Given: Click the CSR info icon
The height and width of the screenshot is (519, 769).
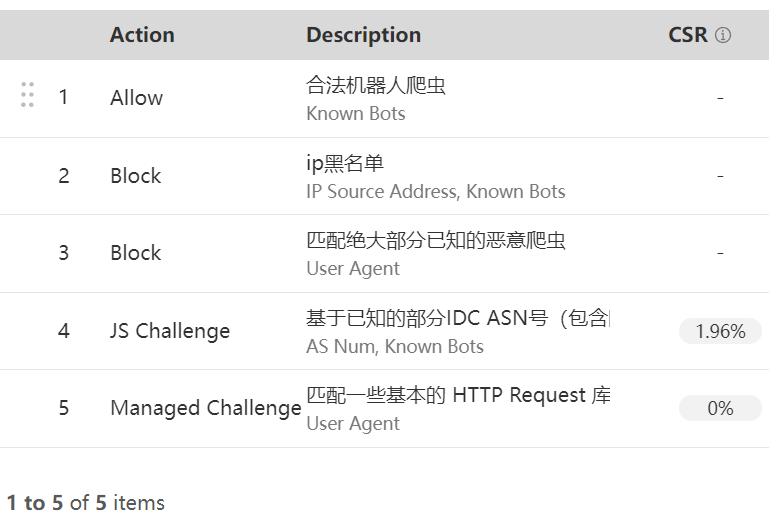Looking at the screenshot, I should tap(722, 35).
